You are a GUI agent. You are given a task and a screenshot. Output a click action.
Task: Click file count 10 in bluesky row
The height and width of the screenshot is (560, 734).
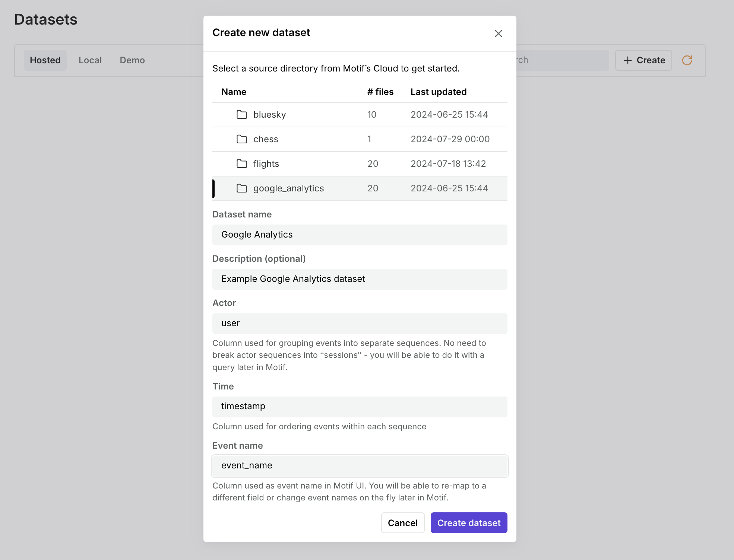click(x=372, y=115)
